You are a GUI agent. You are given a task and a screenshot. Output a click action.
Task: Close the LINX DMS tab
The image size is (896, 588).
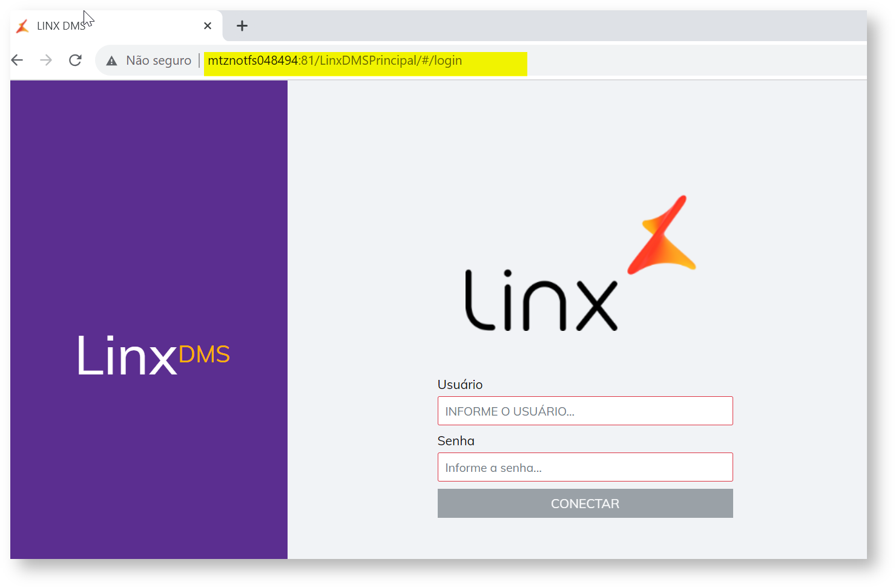point(208,25)
